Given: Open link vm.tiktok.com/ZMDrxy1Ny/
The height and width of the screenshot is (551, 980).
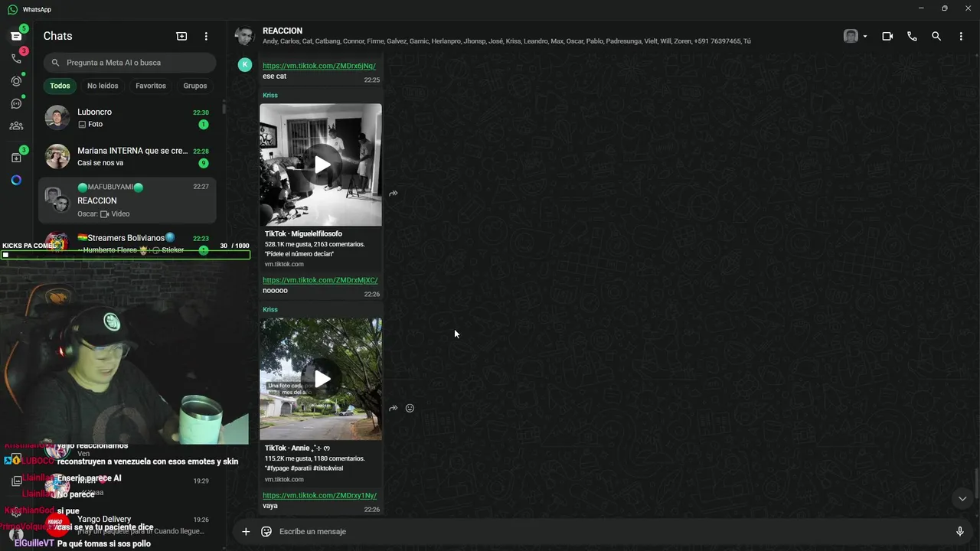Looking at the screenshot, I should click(x=319, y=495).
